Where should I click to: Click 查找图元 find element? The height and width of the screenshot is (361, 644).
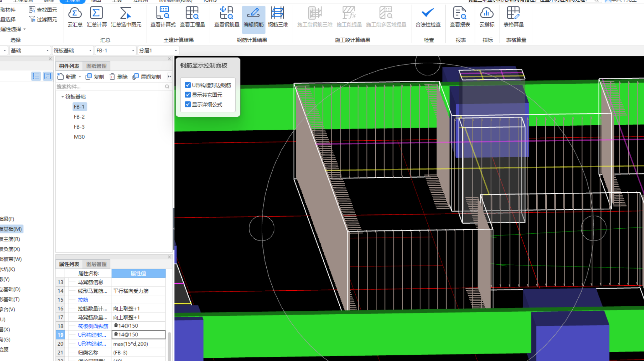pyautogui.click(x=43, y=10)
